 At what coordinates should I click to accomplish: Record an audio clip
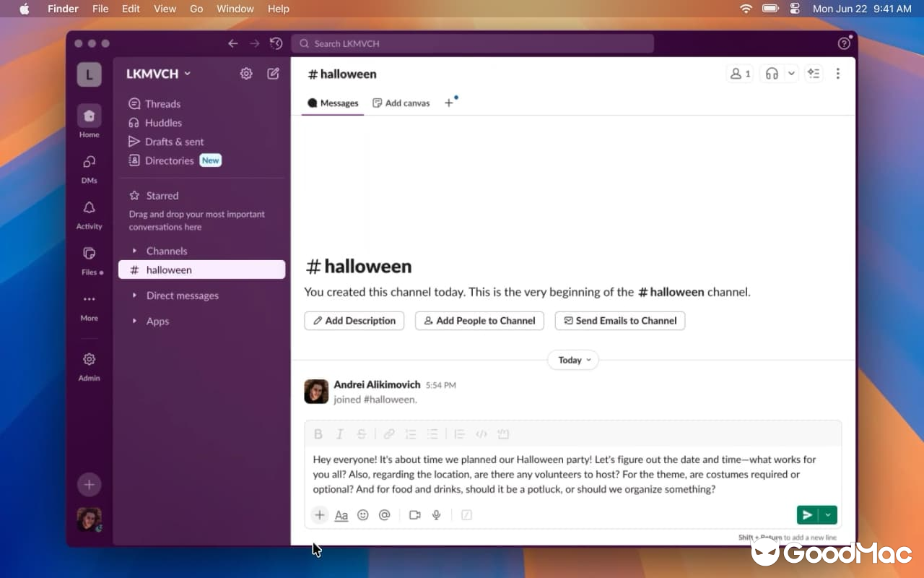tap(437, 515)
